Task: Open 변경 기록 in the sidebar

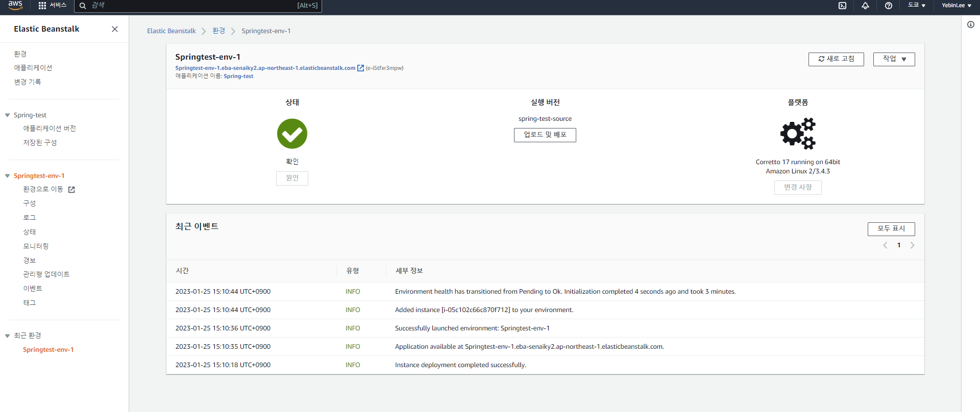Action: pyautogui.click(x=28, y=82)
